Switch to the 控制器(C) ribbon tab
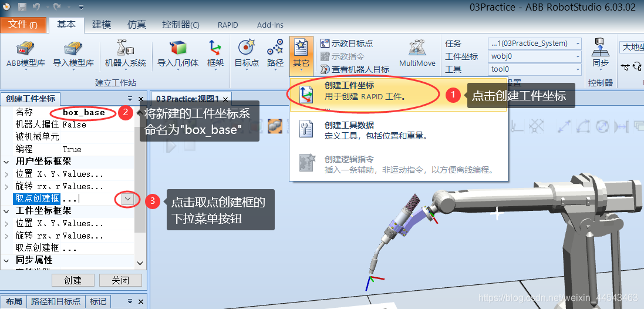Screen dimensions: 644x309 [x=181, y=25]
